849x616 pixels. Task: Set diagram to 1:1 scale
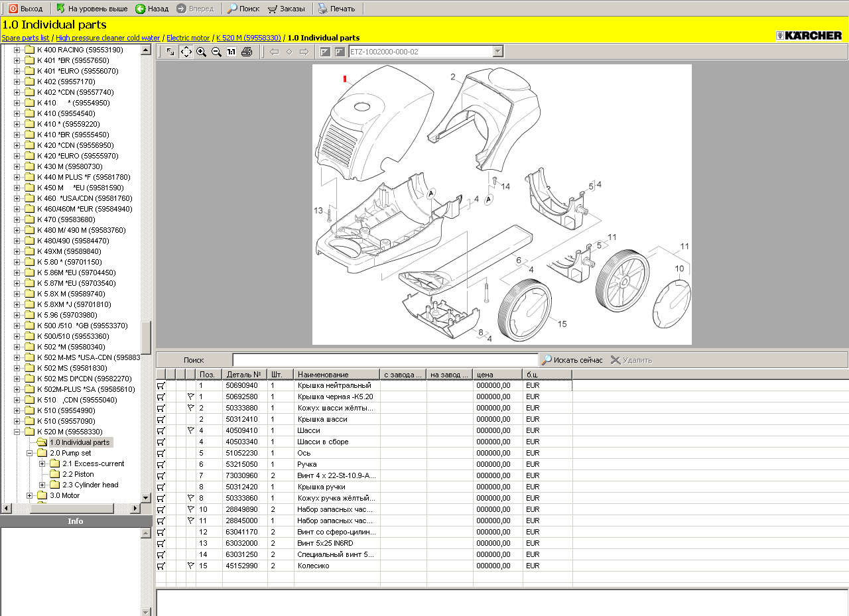point(231,52)
